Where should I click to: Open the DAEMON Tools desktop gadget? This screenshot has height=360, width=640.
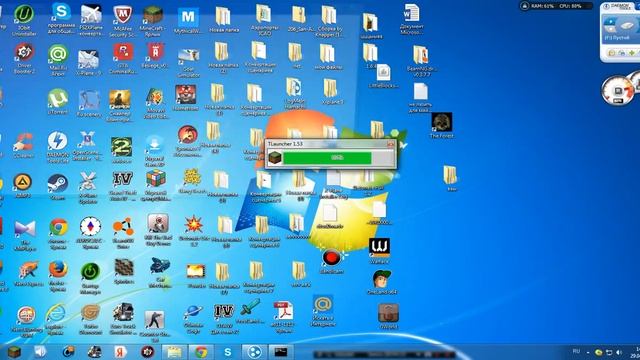pos(620,32)
